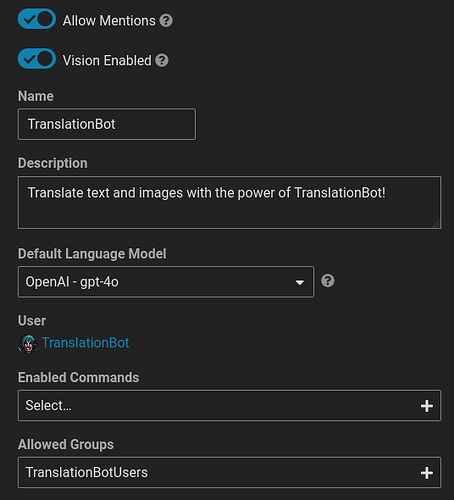The width and height of the screenshot is (454, 500).
Task: Click the Enabled Commands label
Action: pyautogui.click(x=78, y=378)
